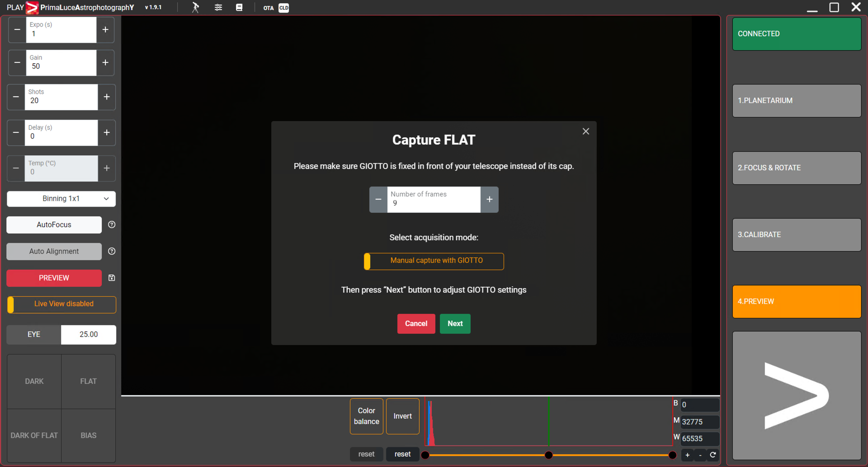
Task: Click the red PREVIEW button
Action: [x=54, y=278]
